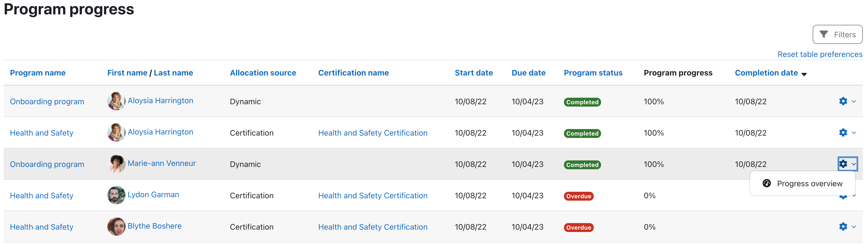Sort table by Due date header
Viewport: 868px width, 244px height.
528,73
